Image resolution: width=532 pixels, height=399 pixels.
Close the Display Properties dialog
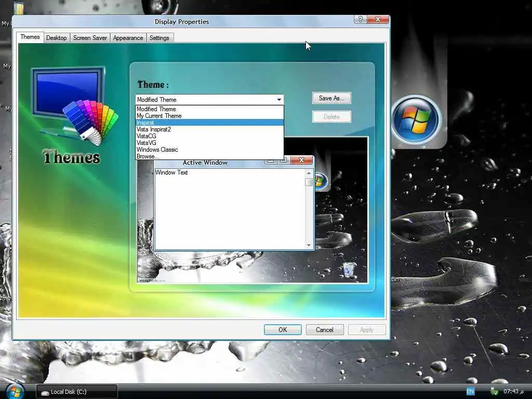378,19
